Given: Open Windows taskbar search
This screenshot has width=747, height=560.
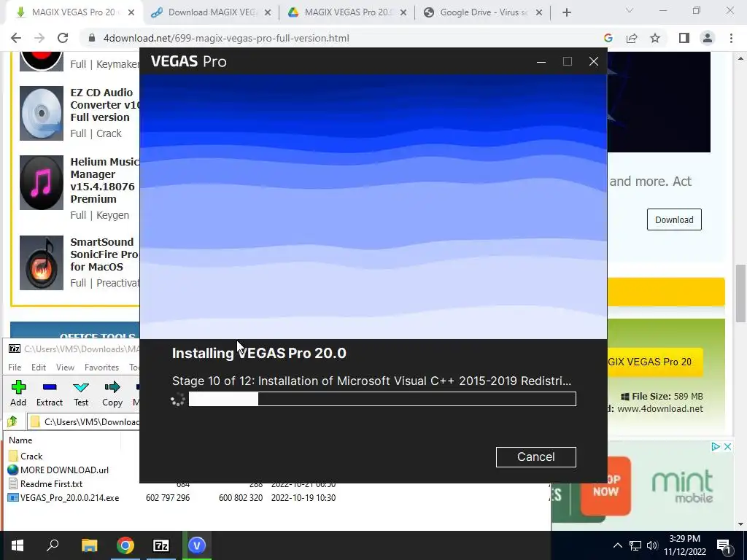Looking at the screenshot, I should 53,545.
